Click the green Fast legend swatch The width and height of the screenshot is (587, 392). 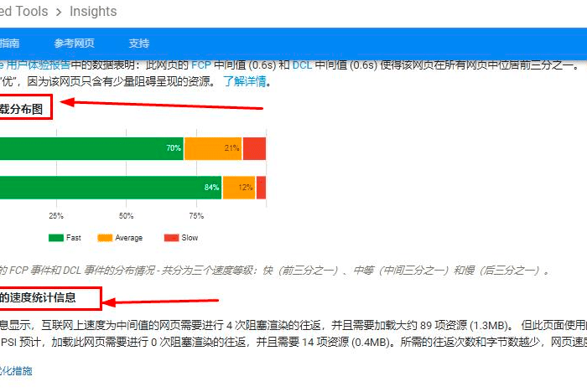(x=56, y=238)
